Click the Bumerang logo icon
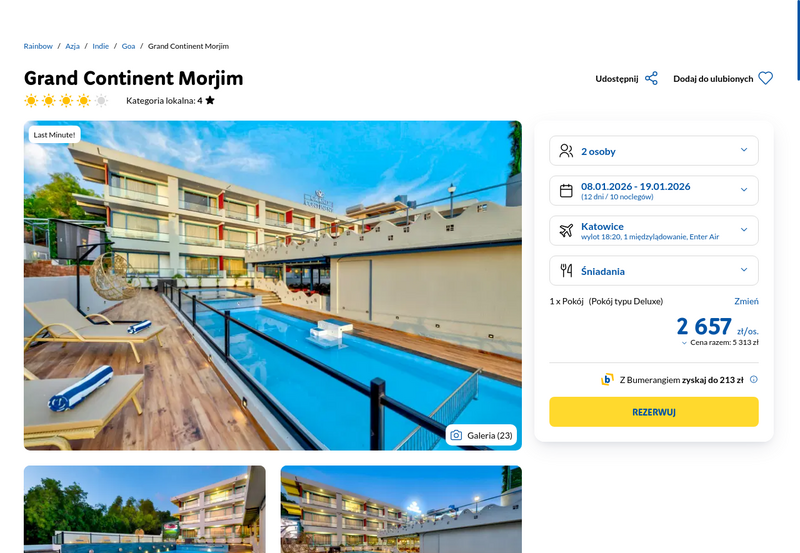This screenshot has width=800, height=553. click(607, 380)
